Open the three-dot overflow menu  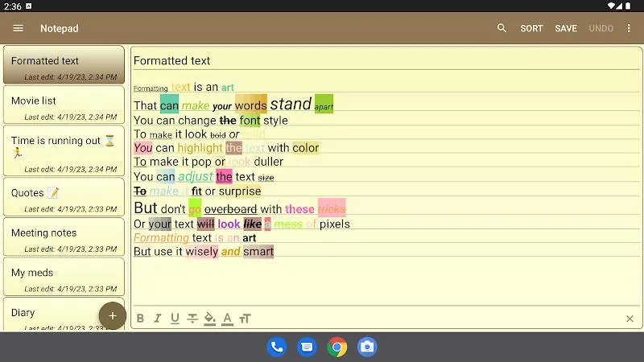point(629,28)
